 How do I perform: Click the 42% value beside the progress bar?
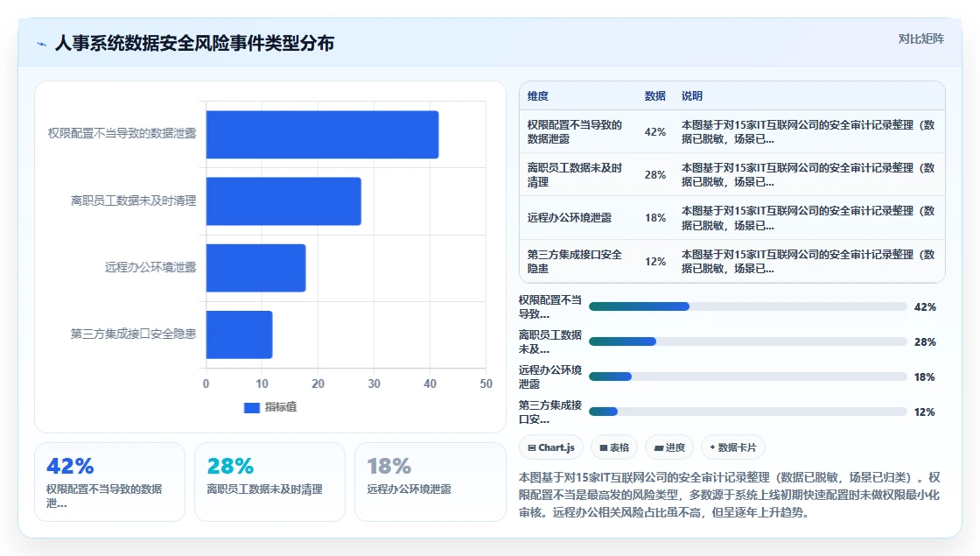[x=924, y=307]
